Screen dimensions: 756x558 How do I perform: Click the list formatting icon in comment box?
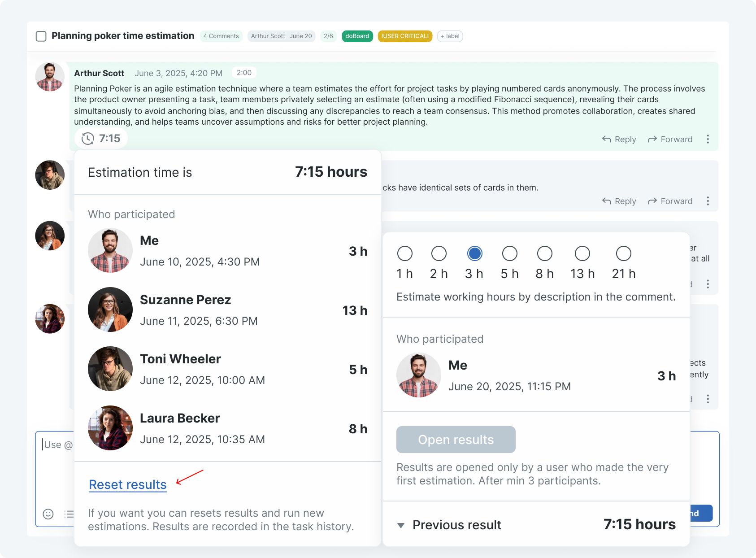[x=69, y=514]
